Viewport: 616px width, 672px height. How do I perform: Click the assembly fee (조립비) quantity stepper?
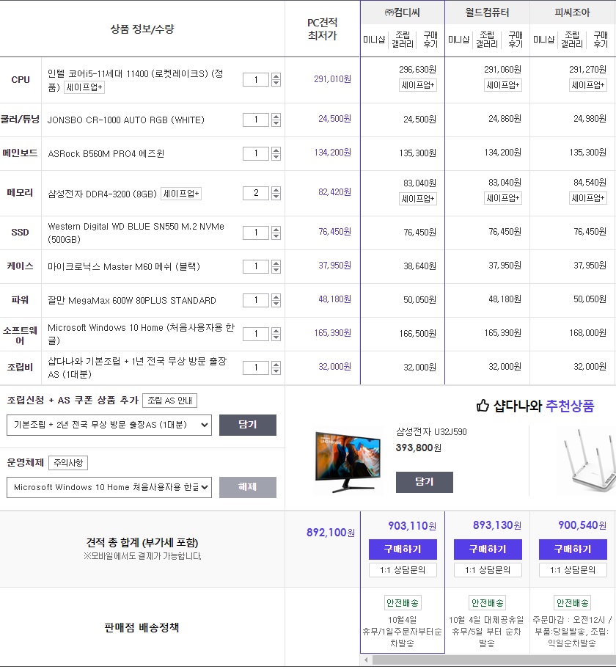pyautogui.click(x=276, y=368)
